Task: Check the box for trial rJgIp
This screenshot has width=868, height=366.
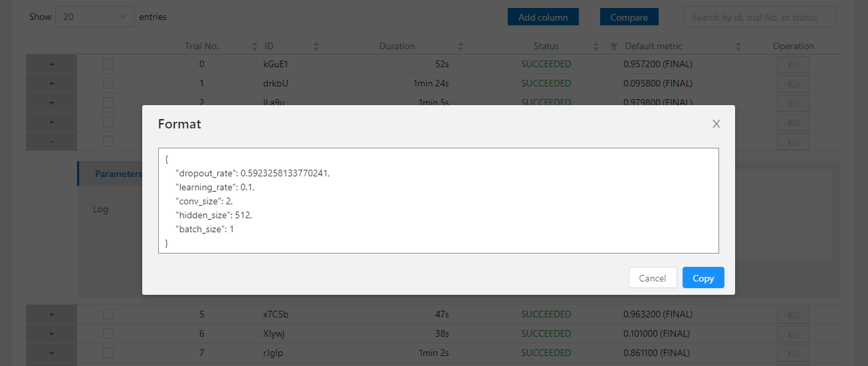Action: tap(108, 353)
